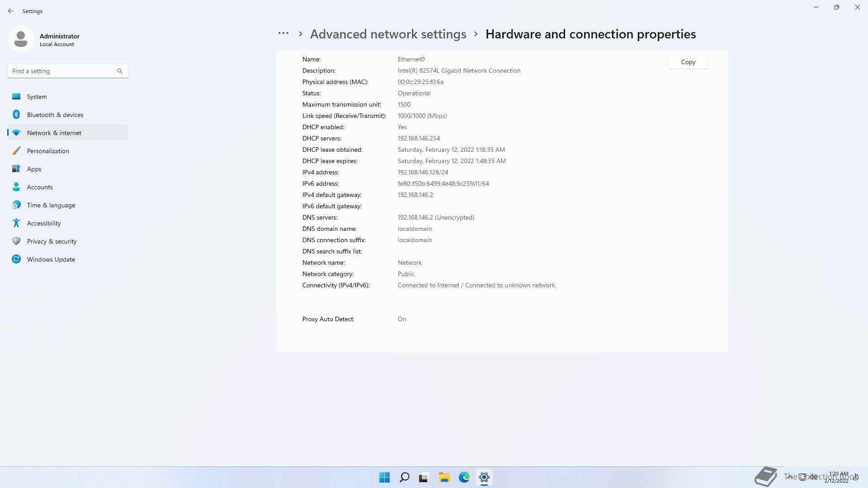Viewport: 868px width, 488px height.
Task: Click the System monitor icon
Action: coord(16,96)
